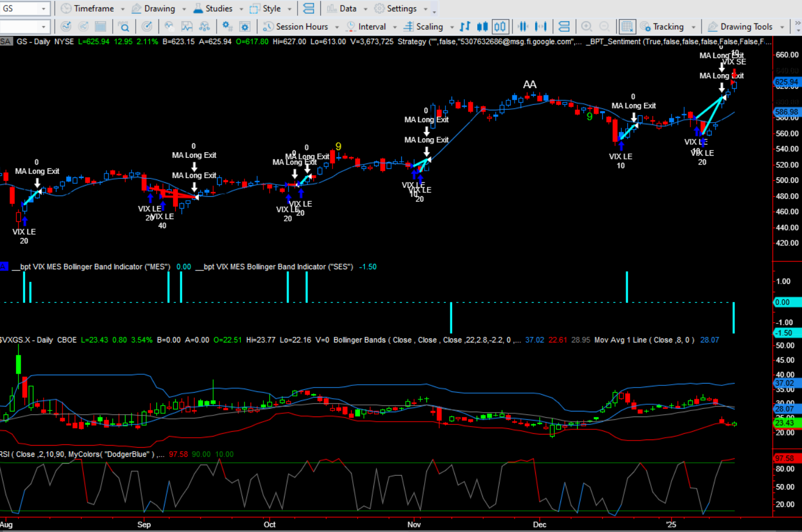The height and width of the screenshot is (532, 802).
Task: Open the dropdown arrow next to Studies
Action: click(241, 8)
